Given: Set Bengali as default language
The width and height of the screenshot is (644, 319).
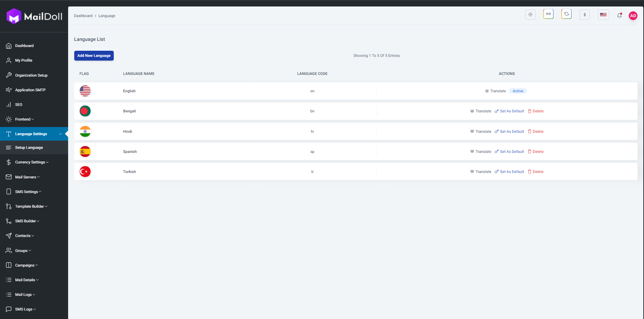Looking at the screenshot, I should pyautogui.click(x=509, y=111).
